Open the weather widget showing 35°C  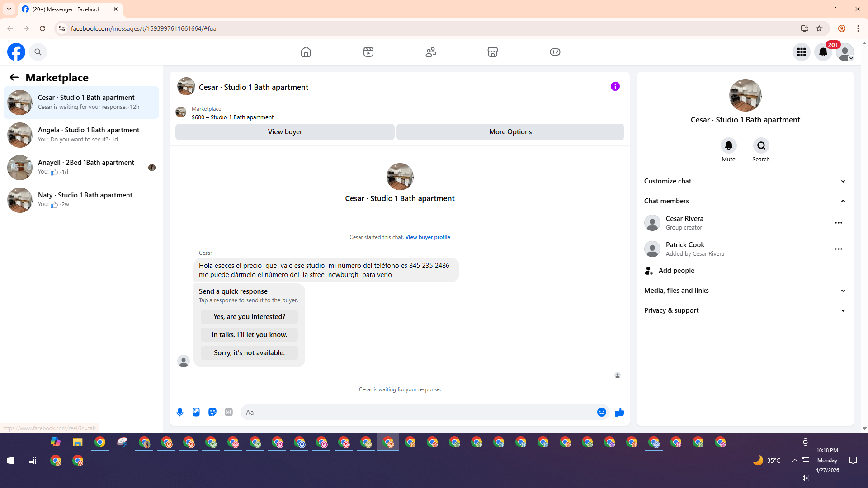[x=767, y=460]
